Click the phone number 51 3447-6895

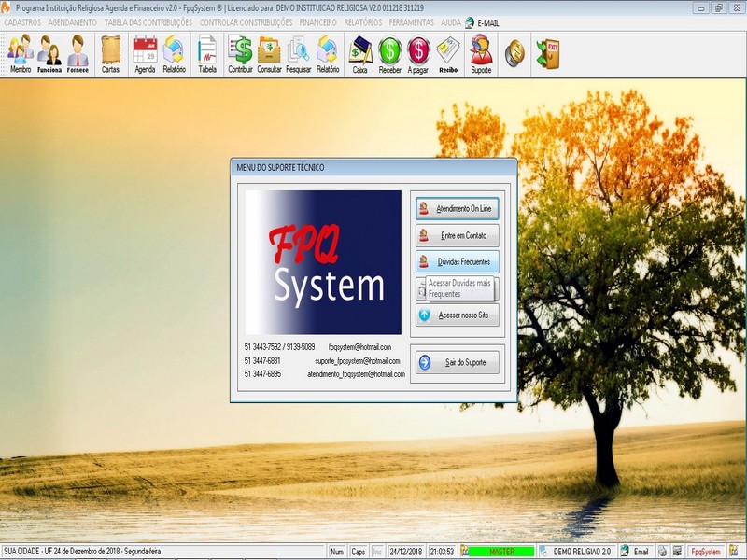pyautogui.click(x=262, y=374)
